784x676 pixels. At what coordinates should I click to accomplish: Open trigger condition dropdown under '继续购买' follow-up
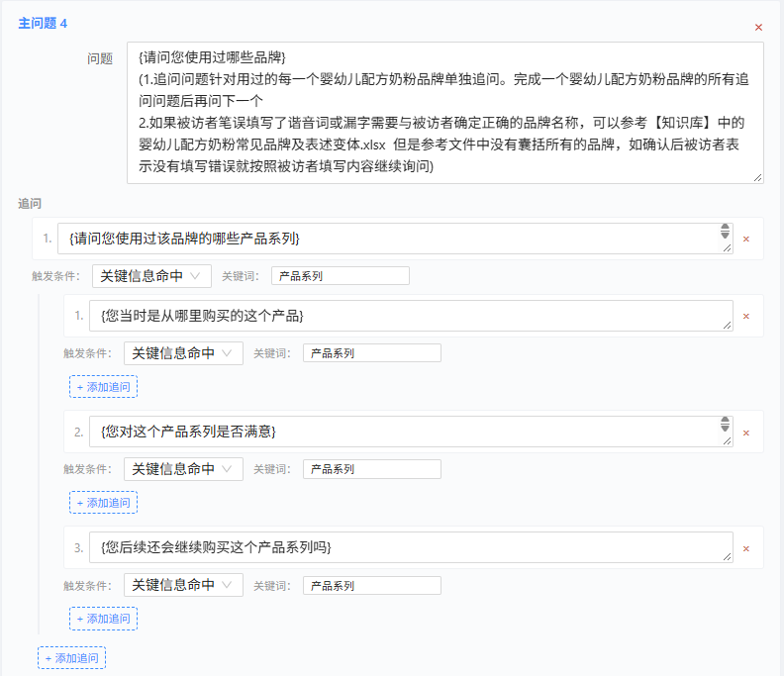[183, 585]
